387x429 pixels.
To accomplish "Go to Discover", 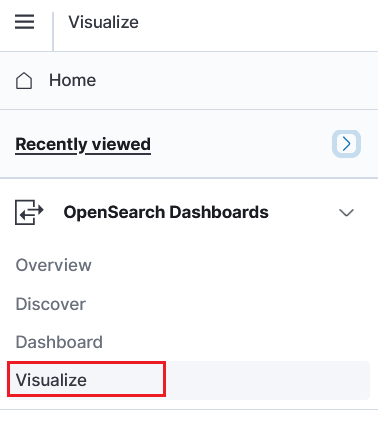I will 51,304.
